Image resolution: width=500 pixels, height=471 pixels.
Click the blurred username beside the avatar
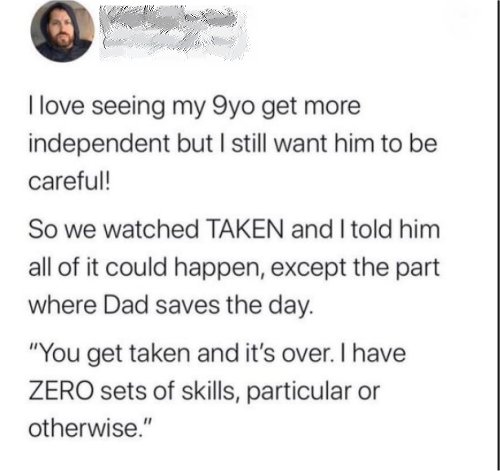[173, 33]
